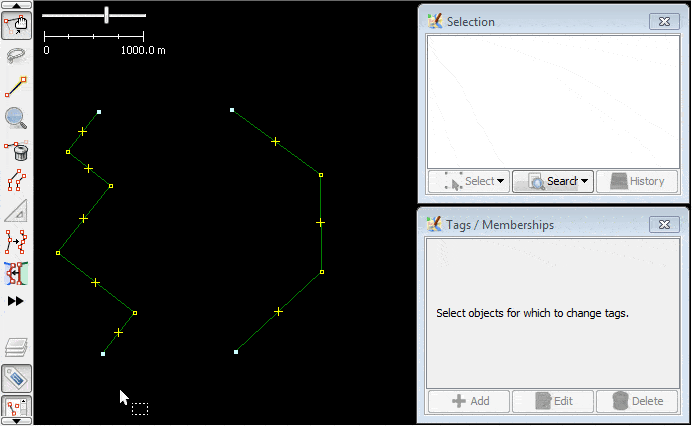This screenshot has width=692, height=426.
Task: Click the lower node of the vertical segment on right way
Action: click(x=322, y=272)
